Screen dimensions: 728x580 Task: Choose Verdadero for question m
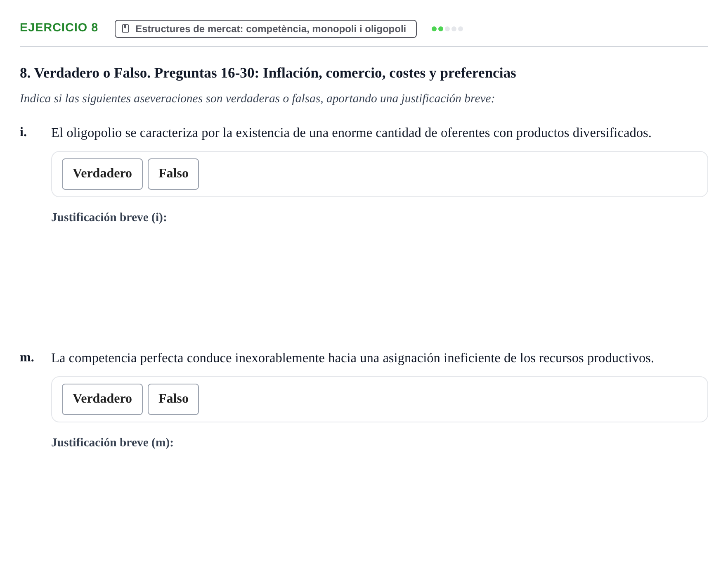click(102, 399)
